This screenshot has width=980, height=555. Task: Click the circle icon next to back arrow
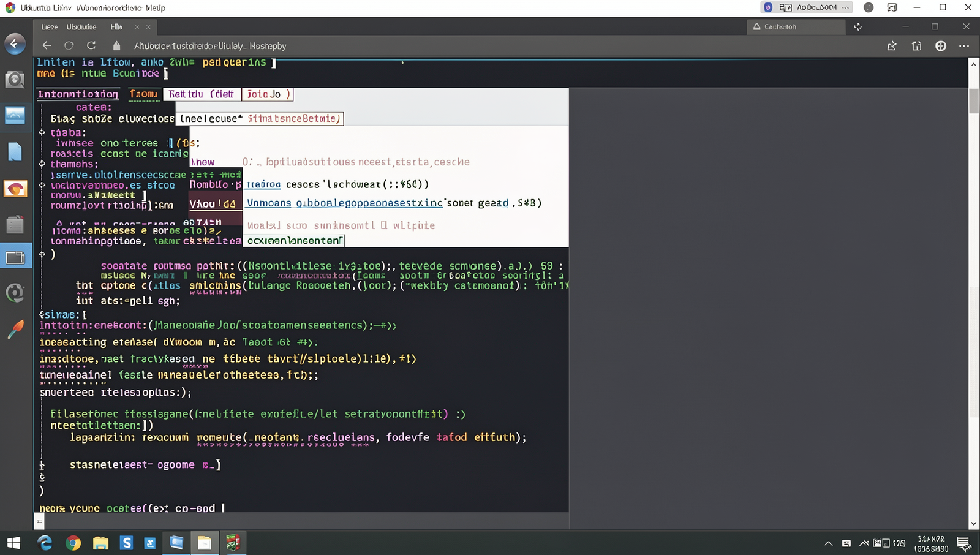(x=69, y=45)
